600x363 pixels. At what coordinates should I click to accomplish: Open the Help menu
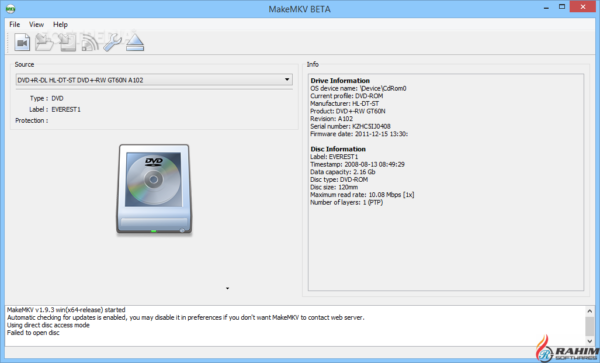[x=60, y=24]
